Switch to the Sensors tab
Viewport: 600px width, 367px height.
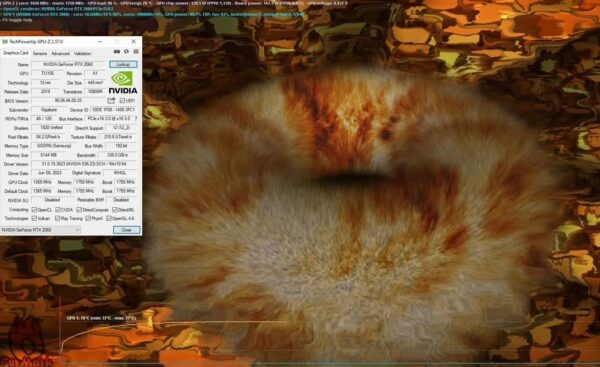tap(40, 54)
